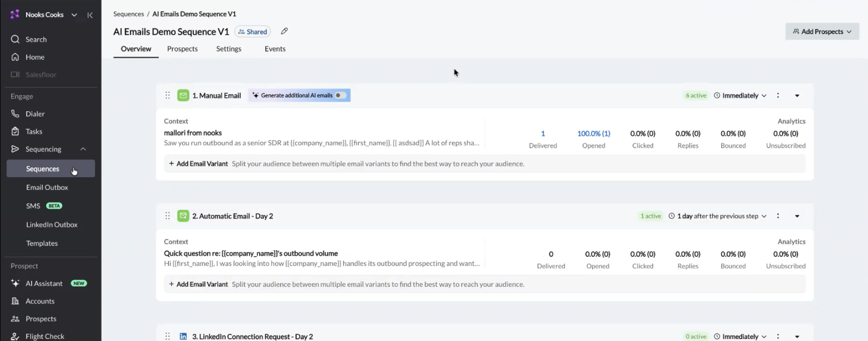Toggle Generate additional AI emails switch

tap(340, 95)
